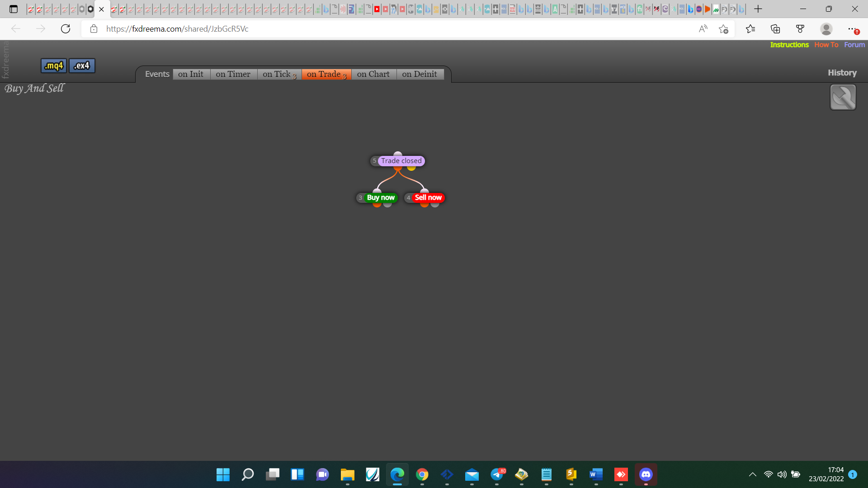This screenshot has height=488, width=868.
Task: Show hidden system tray icons chevron
Action: click(752, 474)
